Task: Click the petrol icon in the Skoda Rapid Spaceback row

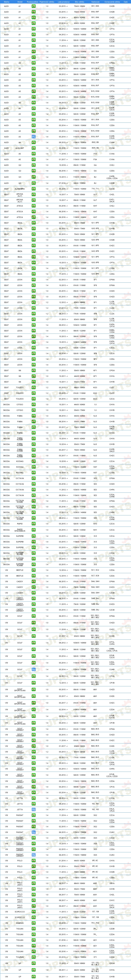Action: (34, 530)
